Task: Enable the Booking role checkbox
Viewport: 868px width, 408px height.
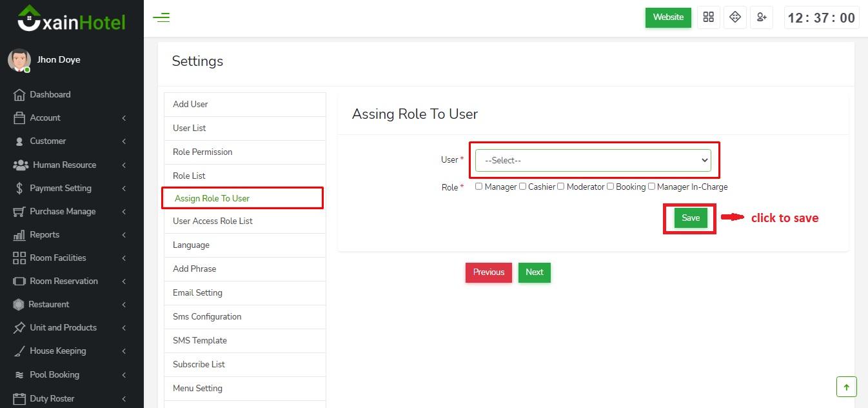Action: point(610,187)
